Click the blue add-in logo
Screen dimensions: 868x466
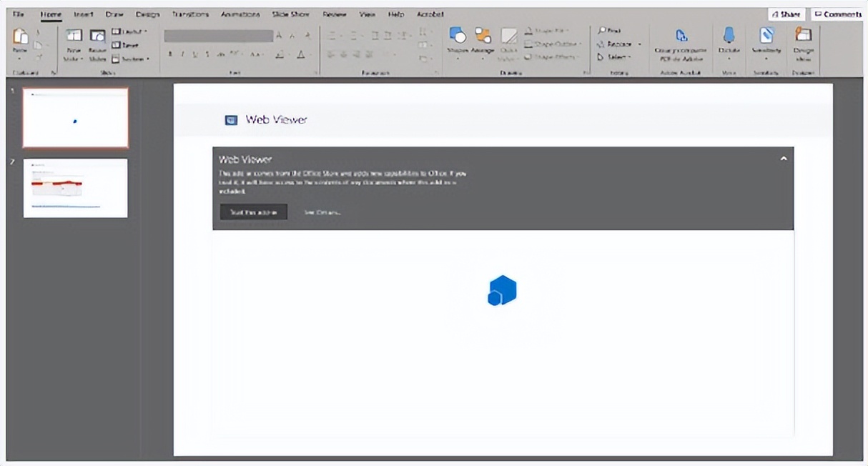tap(502, 291)
